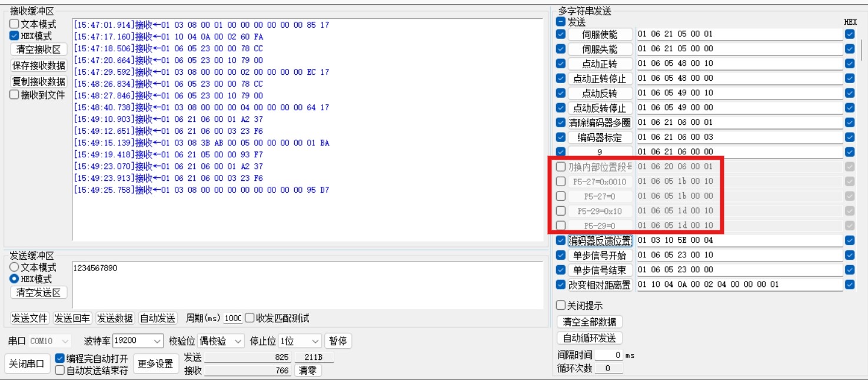Uncheck HEX checkbox for 伺服失能 row
The height and width of the screenshot is (380, 868).
click(849, 48)
